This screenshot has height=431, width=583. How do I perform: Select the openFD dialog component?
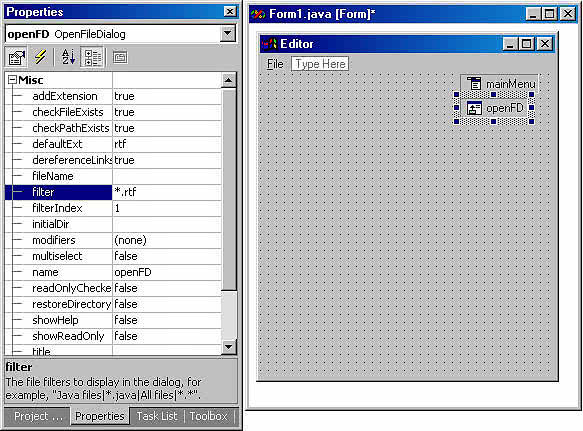[x=494, y=108]
